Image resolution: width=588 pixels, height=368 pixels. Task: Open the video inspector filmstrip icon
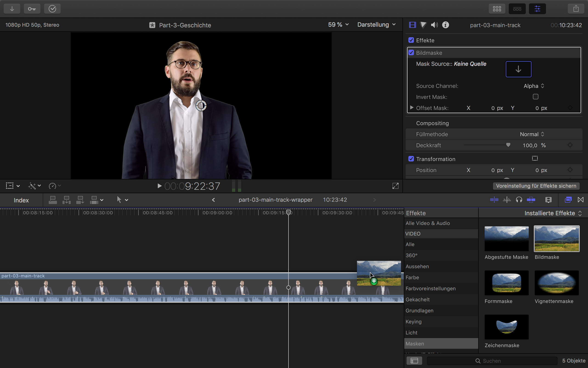412,25
